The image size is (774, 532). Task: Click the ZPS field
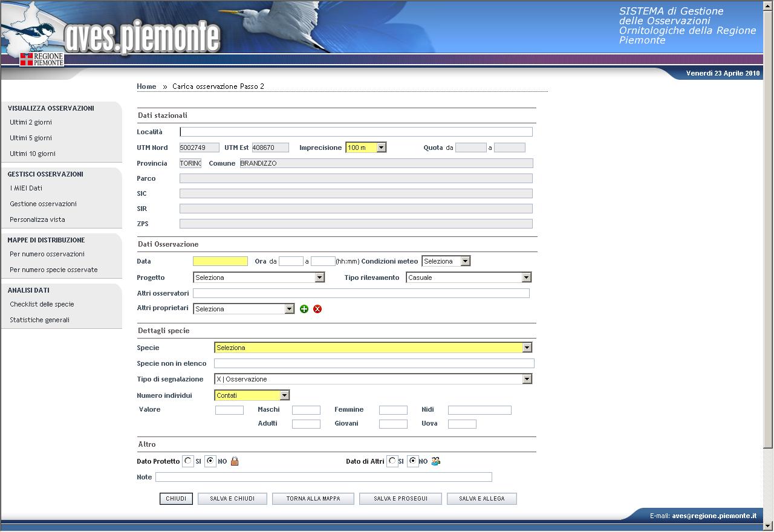356,224
